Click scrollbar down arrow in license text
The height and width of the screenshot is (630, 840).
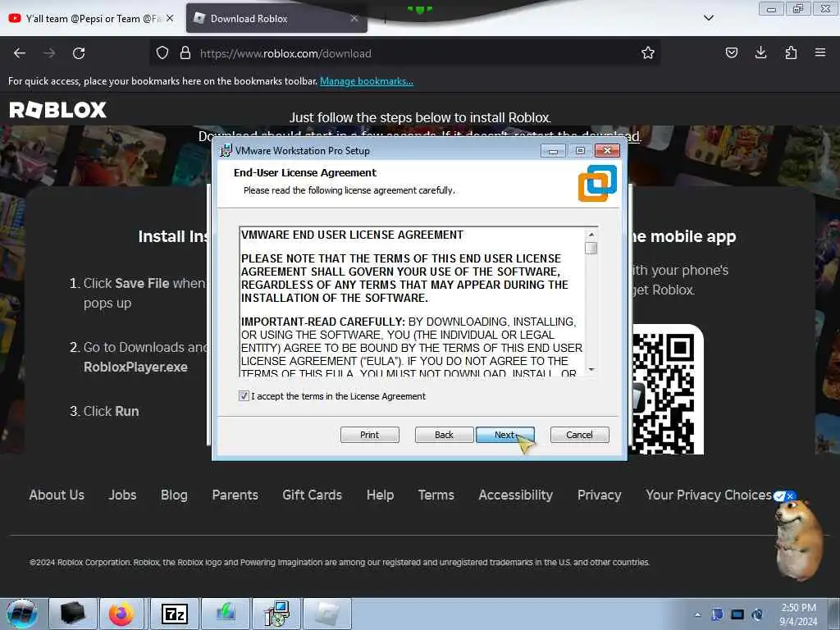(x=591, y=369)
